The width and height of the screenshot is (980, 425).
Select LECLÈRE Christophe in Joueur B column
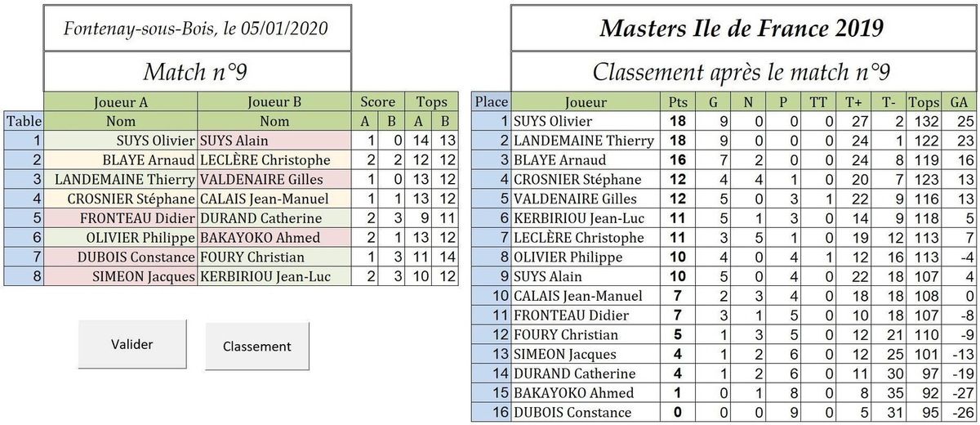click(274, 159)
